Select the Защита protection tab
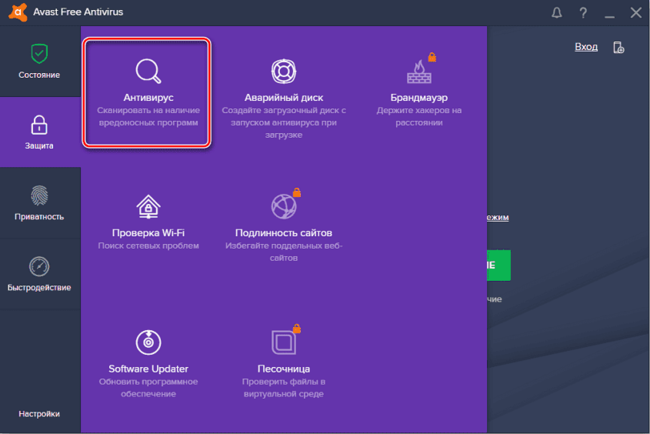650x434 pixels. (39, 132)
